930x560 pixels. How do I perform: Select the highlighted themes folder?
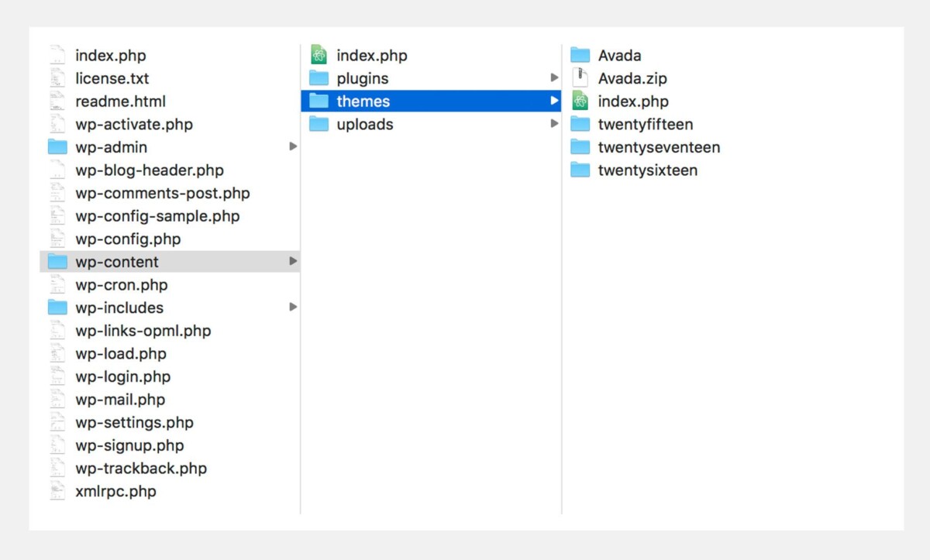(363, 101)
